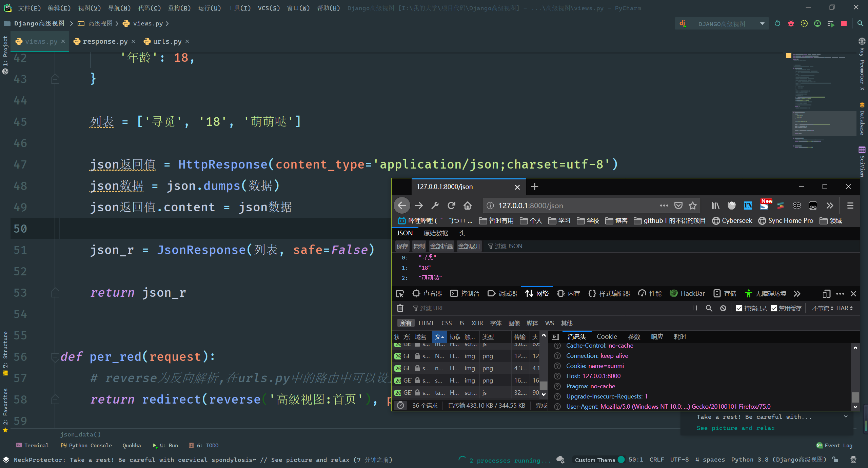This screenshot has width=868, height=468.
Task: Click the PyCharm debug bug icon
Action: 791,24
